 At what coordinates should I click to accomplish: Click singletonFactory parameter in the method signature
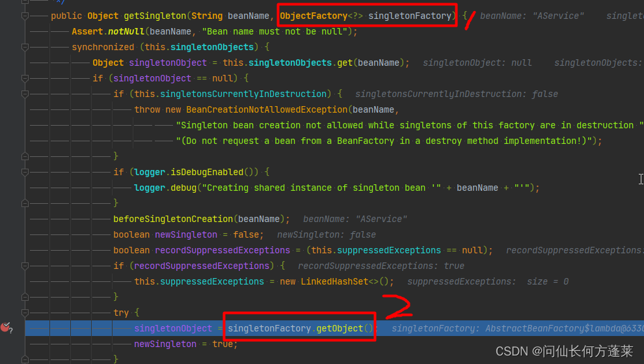click(409, 16)
